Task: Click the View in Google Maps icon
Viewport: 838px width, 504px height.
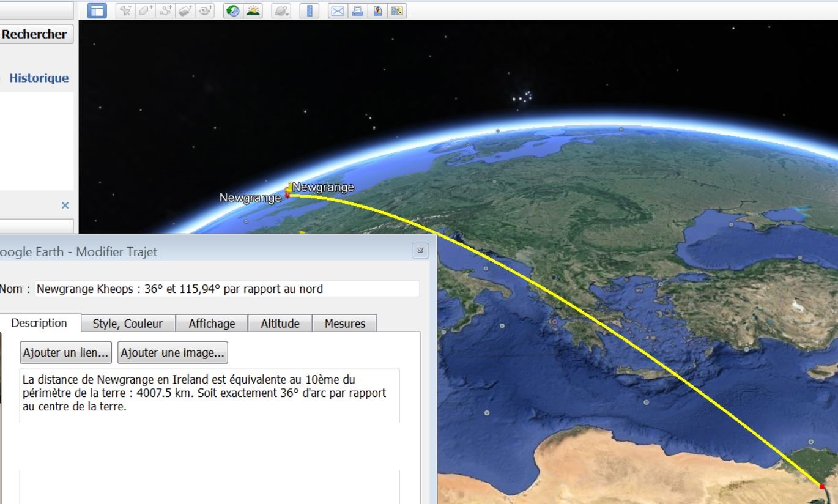Action: click(x=398, y=10)
